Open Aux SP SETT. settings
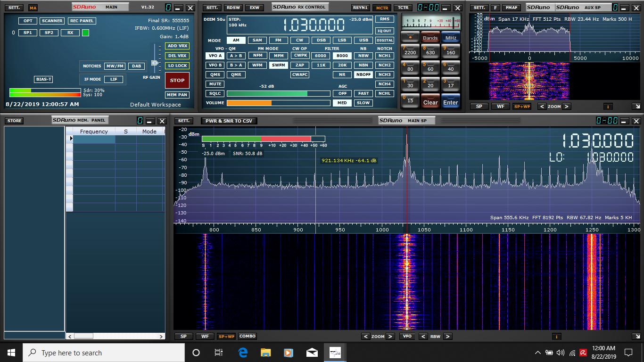The height and width of the screenshot is (362, 644). point(479,8)
